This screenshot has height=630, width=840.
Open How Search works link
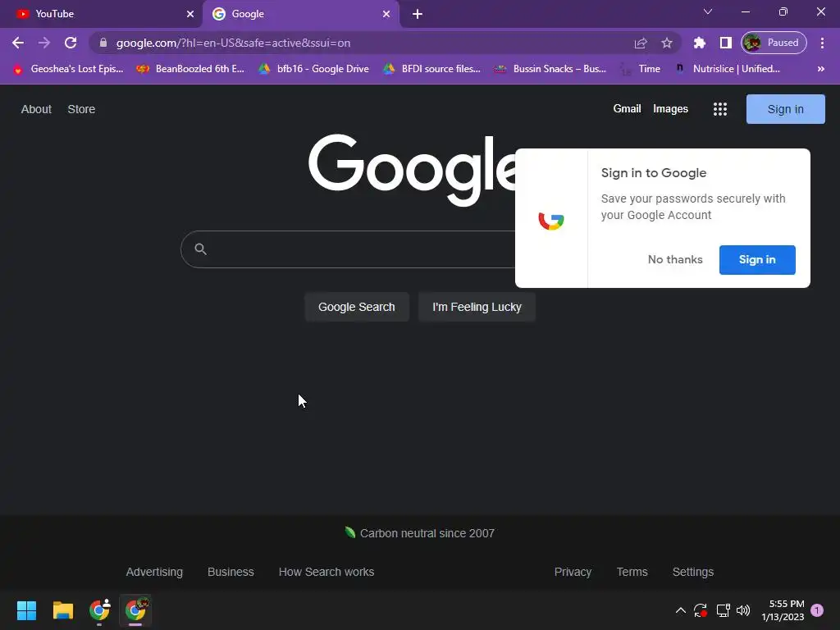(x=326, y=572)
